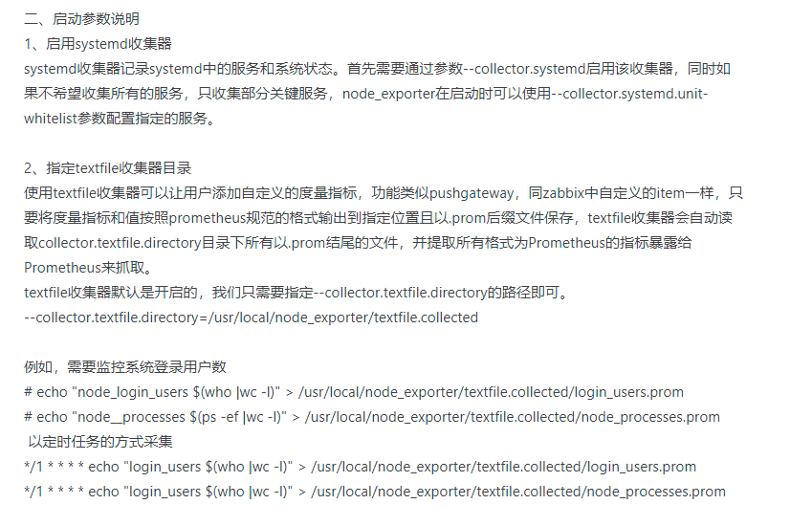Viewport: 812px width, 526px height.
Task: Click the word zabbix in the paragraph
Action: (x=563, y=193)
